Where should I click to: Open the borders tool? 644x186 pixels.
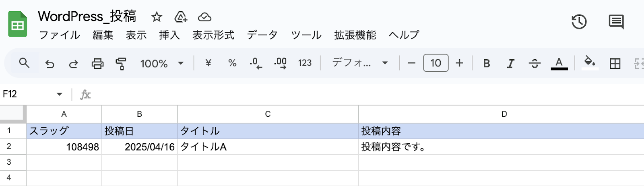[615, 64]
